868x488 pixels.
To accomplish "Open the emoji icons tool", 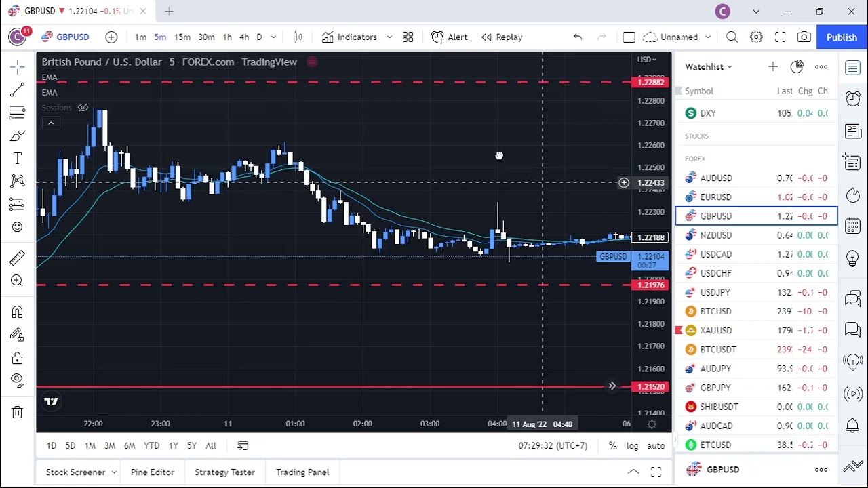I will (18, 227).
